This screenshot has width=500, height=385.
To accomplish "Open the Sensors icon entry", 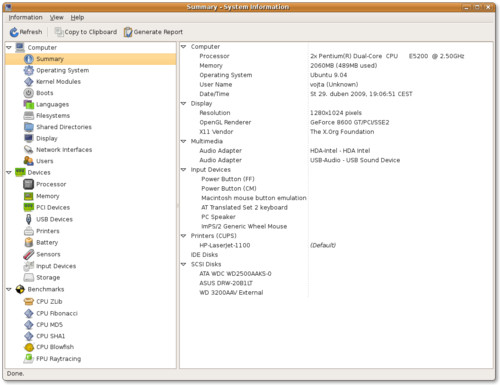I will click(29, 254).
